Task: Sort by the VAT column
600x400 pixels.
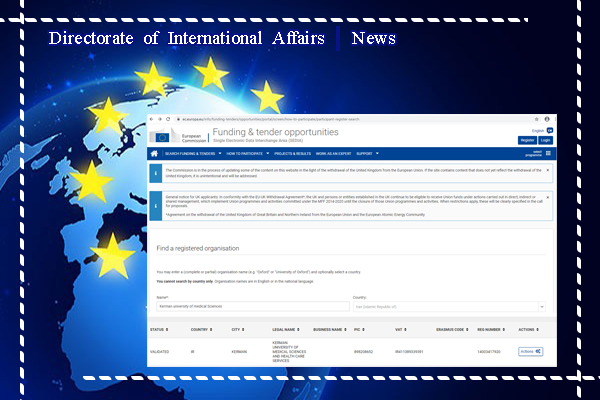Action: [x=401, y=330]
